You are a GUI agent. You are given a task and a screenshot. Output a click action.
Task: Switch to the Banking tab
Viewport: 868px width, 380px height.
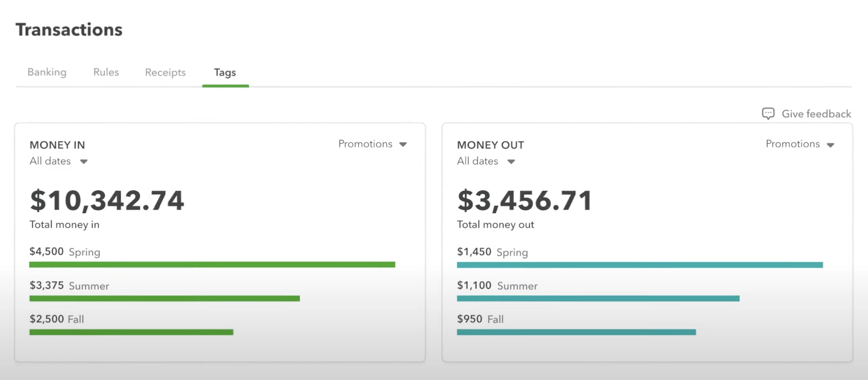[x=47, y=72]
